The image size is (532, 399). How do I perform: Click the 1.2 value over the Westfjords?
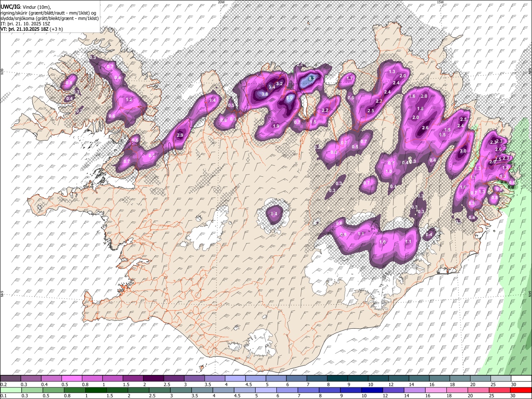pos(128,100)
